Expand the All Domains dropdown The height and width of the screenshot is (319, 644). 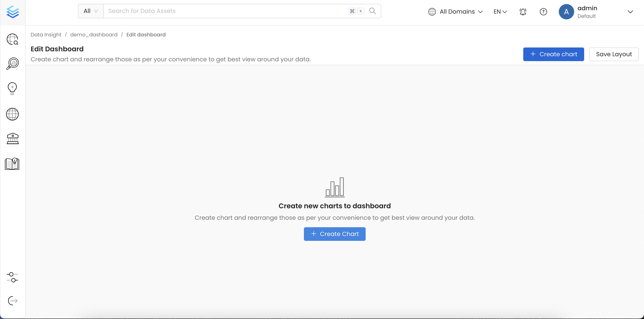click(456, 11)
